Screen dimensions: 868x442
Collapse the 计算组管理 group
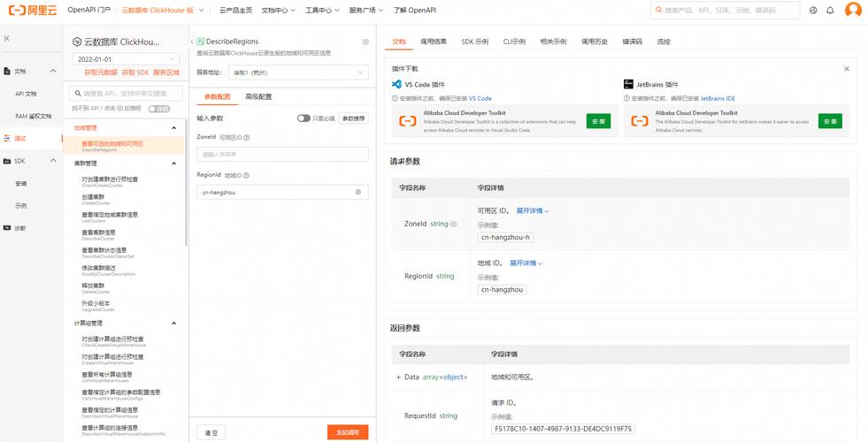173,324
